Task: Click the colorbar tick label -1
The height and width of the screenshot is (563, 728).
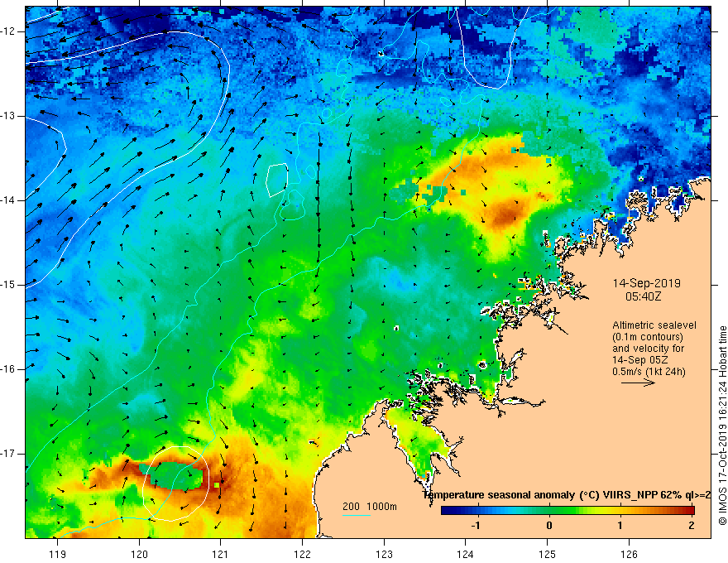Action: click(476, 526)
